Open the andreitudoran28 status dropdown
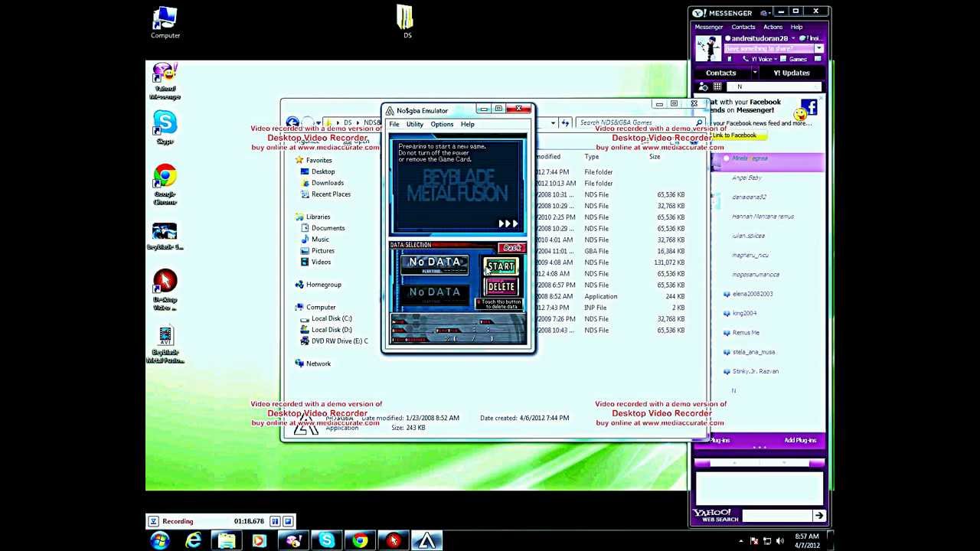This screenshot has width=980, height=551. pos(792,38)
